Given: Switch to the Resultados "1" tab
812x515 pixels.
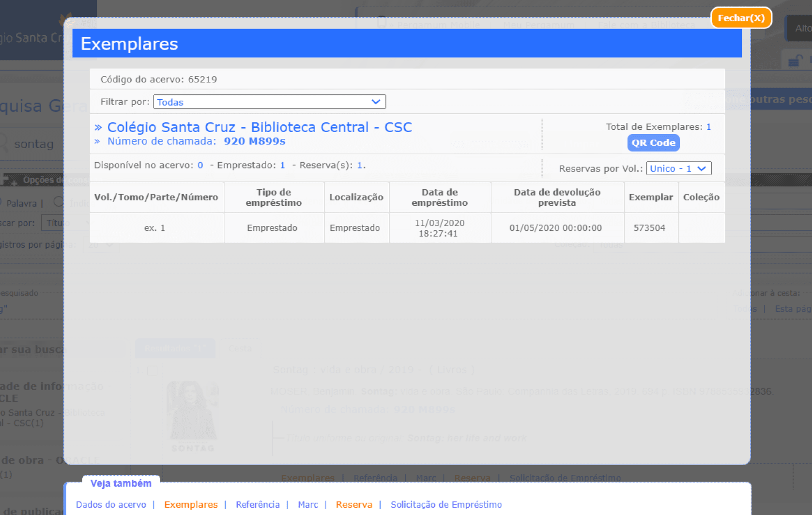Looking at the screenshot, I should [x=175, y=348].
